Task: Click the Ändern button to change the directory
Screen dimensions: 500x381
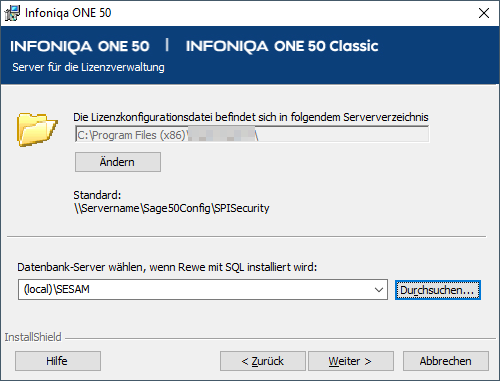Action: (x=118, y=162)
